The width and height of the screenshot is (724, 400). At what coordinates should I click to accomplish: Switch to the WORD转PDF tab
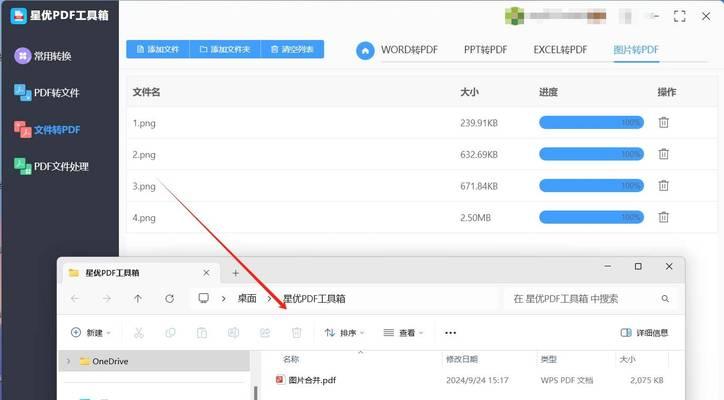(x=409, y=50)
